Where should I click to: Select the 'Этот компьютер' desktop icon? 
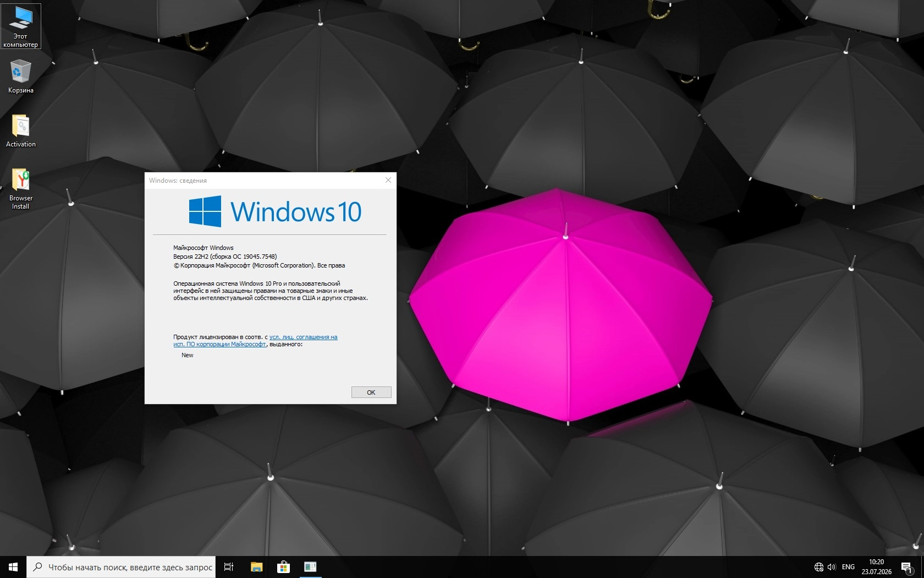[21, 26]
